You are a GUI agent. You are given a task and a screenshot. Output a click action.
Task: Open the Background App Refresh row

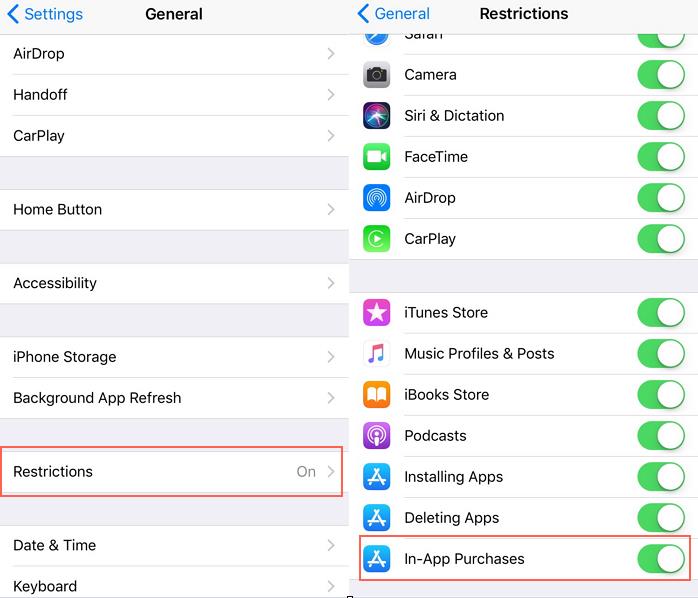(174, 398)
